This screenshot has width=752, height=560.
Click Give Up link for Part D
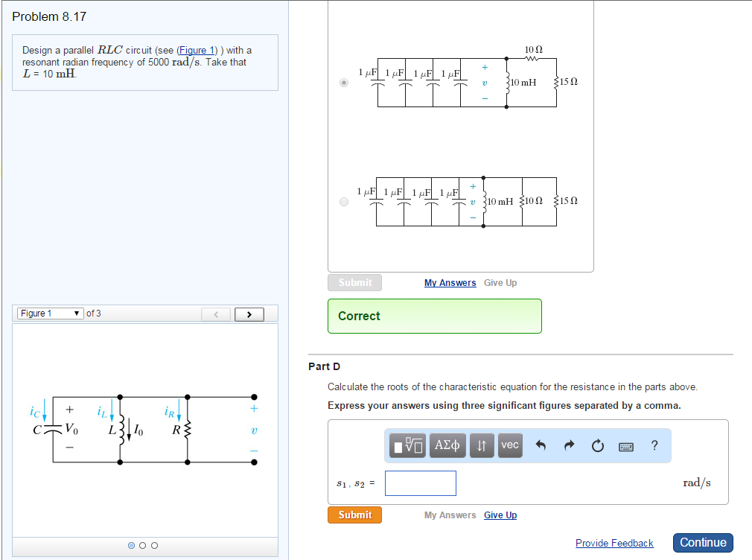[500, 515]
